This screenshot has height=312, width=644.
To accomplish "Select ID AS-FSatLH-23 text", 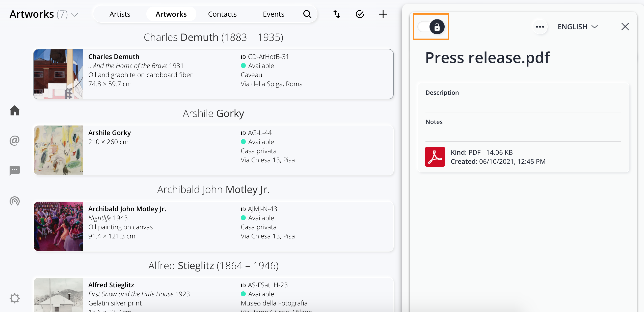I will pos(264,285).
